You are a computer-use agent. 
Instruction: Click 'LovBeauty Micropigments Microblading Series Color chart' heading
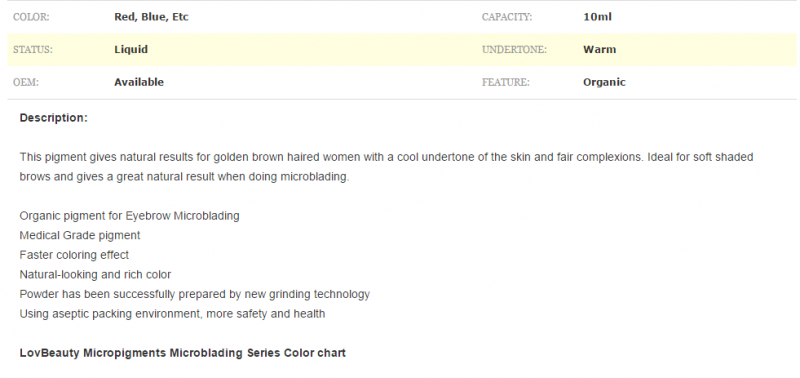point(183,353)
